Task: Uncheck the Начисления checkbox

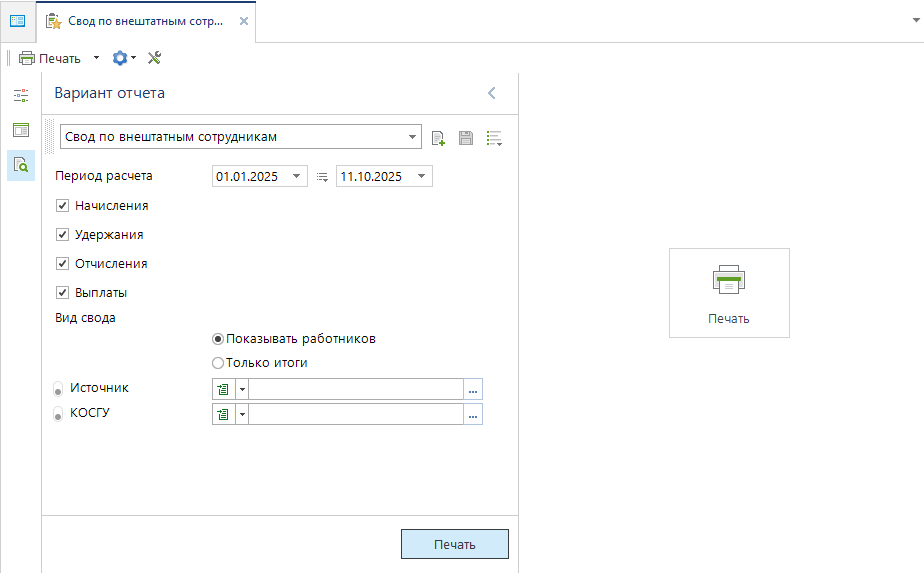Action: [62, 206]
